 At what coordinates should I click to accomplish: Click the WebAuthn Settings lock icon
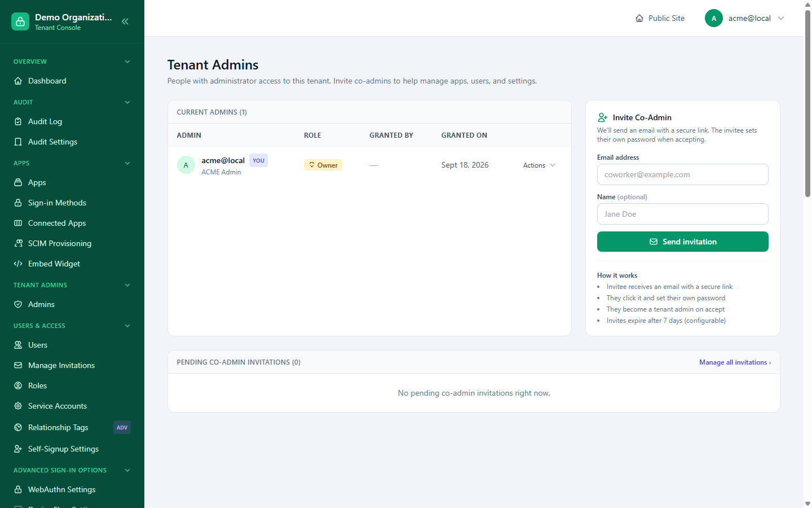tap(18, 489)
